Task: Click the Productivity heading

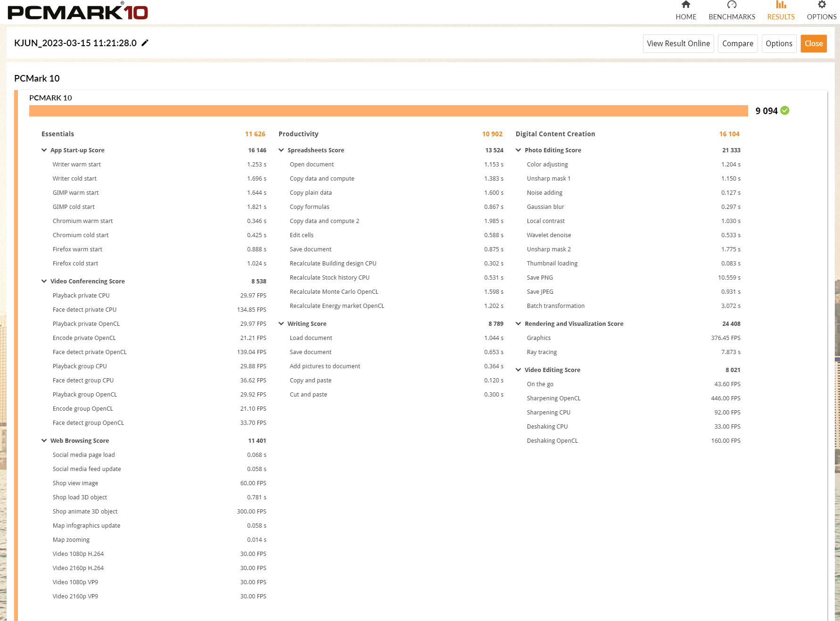Action: 298,134
